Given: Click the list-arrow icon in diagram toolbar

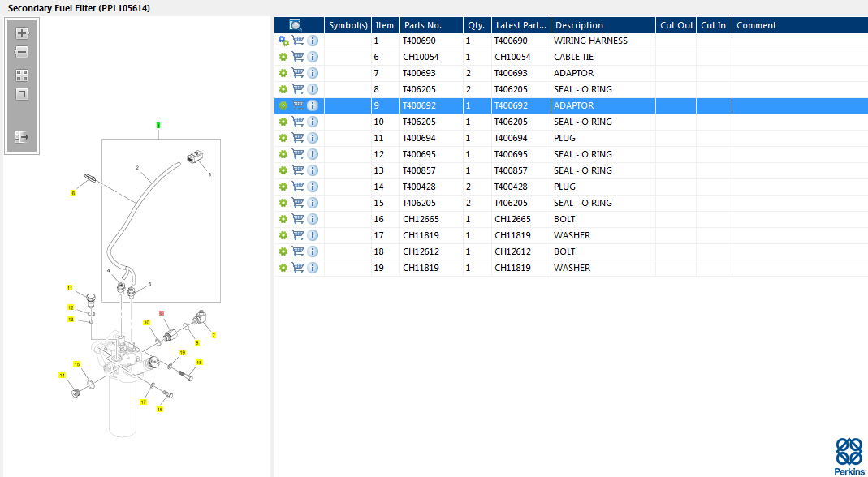Looking at the screenshot, I should [22, 137].
